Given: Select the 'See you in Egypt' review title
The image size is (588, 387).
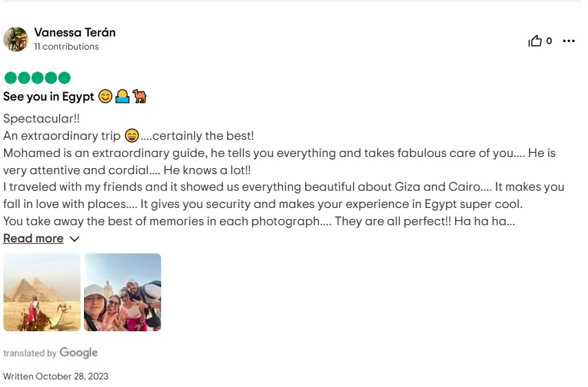Looking at the screenshot, I should 49,96.
